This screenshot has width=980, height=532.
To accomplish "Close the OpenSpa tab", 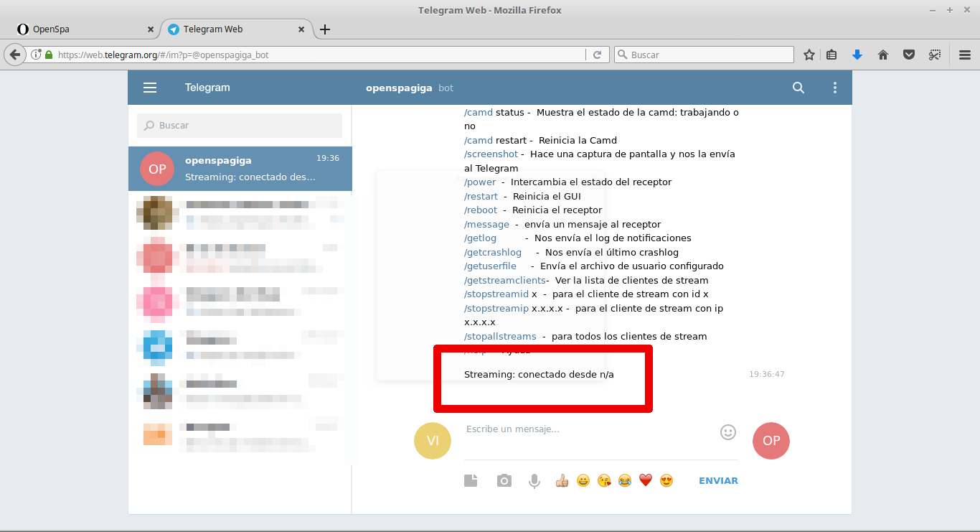I will tap(151, 29).
